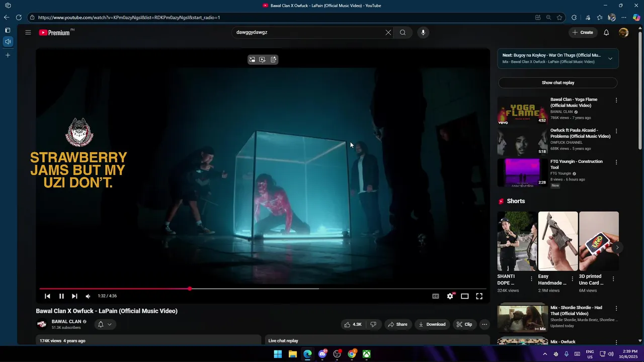Image resolution: width=644 pixels, height=362 pixels.
Task: Open browser extensions puzzle icon
Action: coord(574,17)
